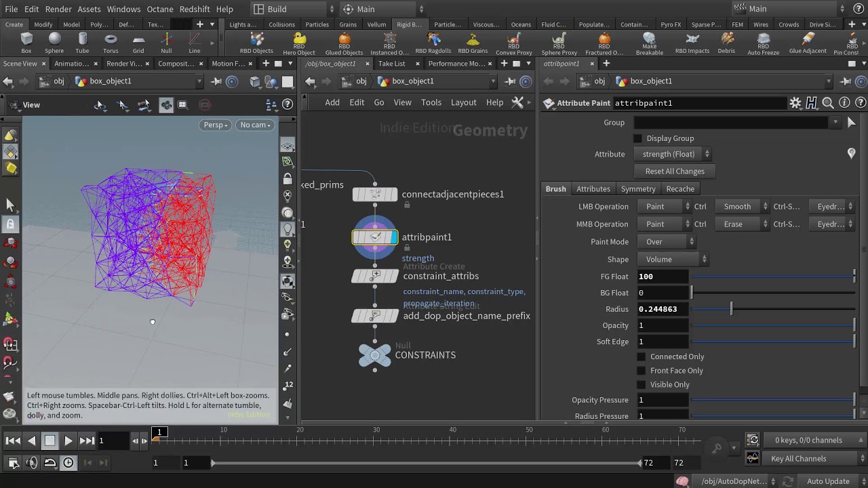Viewport: 868px width, 488px height.
Task: Open parameter pane gear settings menu
Action: coord(795,103)
